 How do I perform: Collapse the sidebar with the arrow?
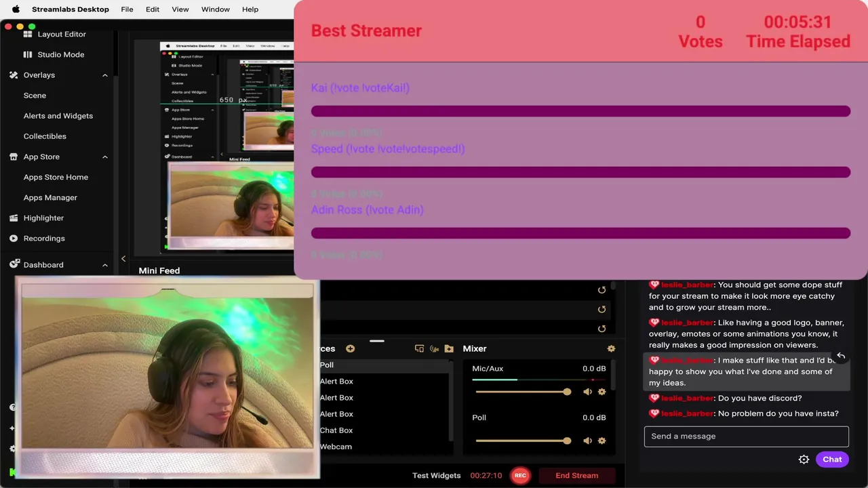click(123, 258)
